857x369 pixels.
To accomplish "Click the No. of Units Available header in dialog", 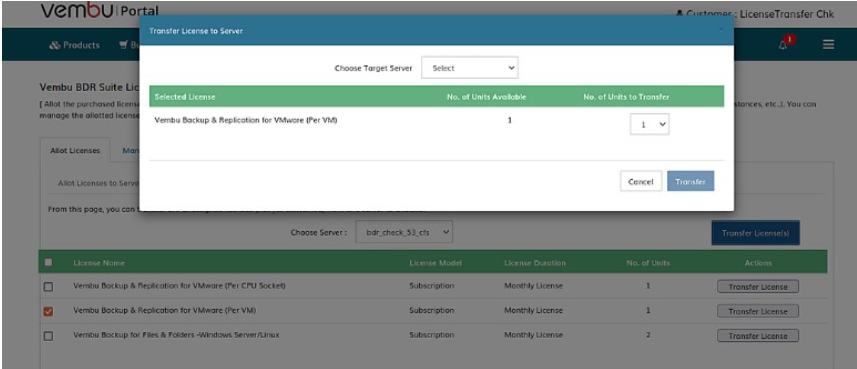I will [x=486, y=97].
